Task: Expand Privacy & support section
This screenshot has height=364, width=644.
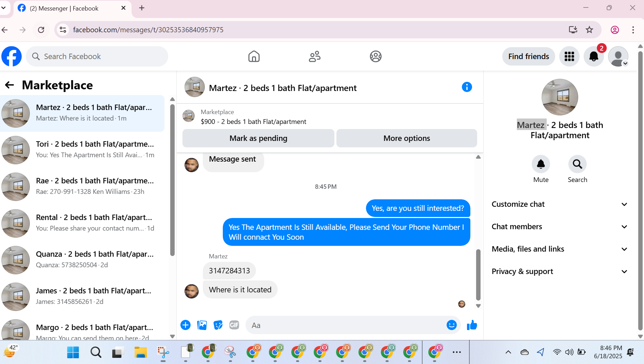Action: (560, 272)
